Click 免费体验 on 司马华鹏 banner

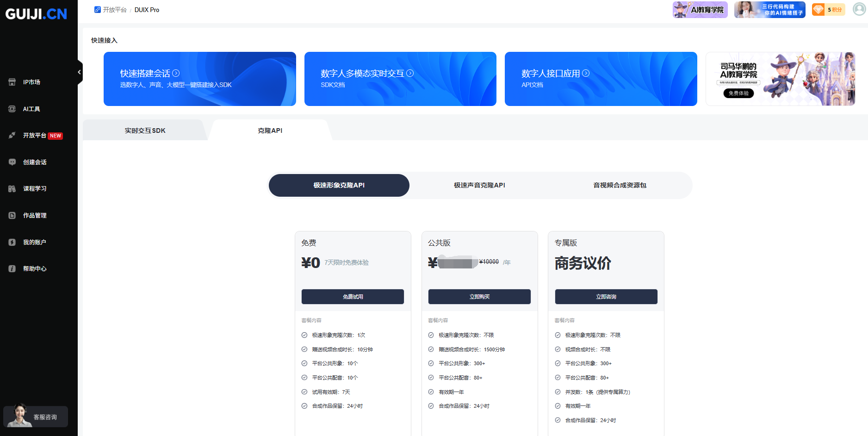tap(738, 93)
